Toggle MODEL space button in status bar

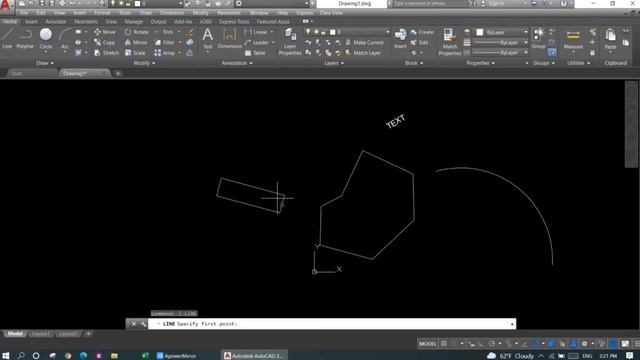(427, 344)
